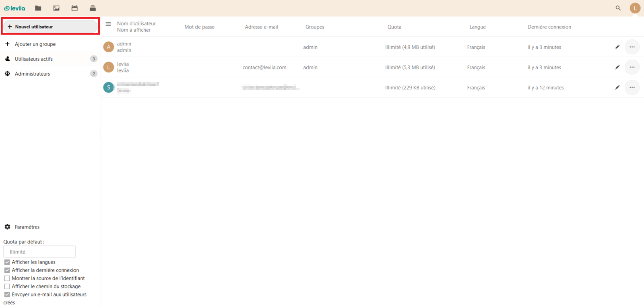Click Illimité (5,3 MB utilisé) quota

tap(410, 67)
